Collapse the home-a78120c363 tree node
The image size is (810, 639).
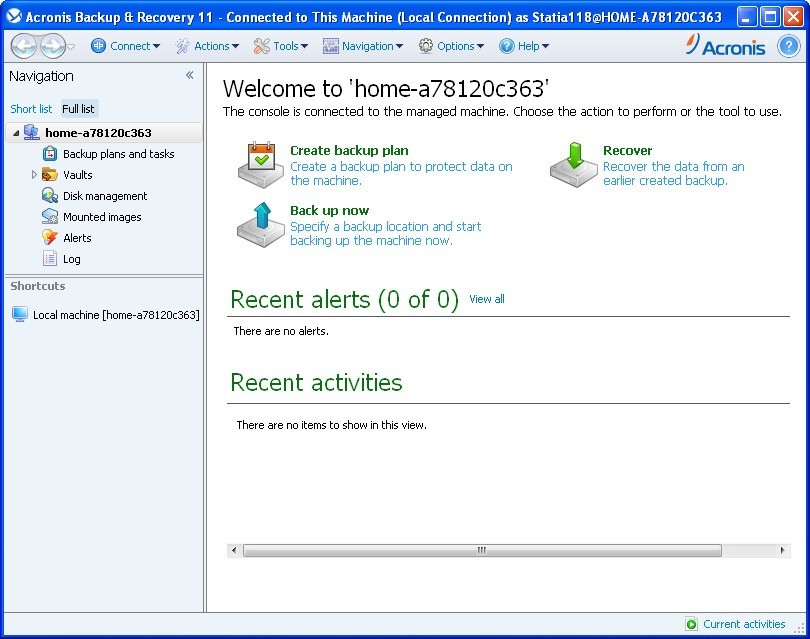[x=18, y=132]
